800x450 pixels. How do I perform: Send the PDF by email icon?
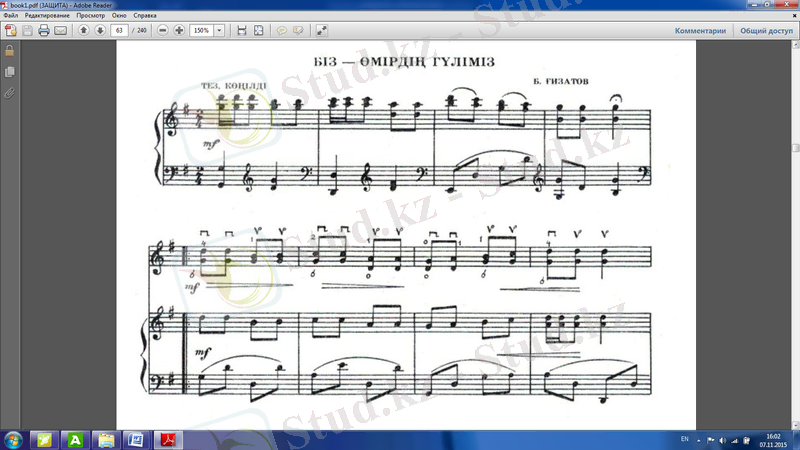[x=60, y=31]
